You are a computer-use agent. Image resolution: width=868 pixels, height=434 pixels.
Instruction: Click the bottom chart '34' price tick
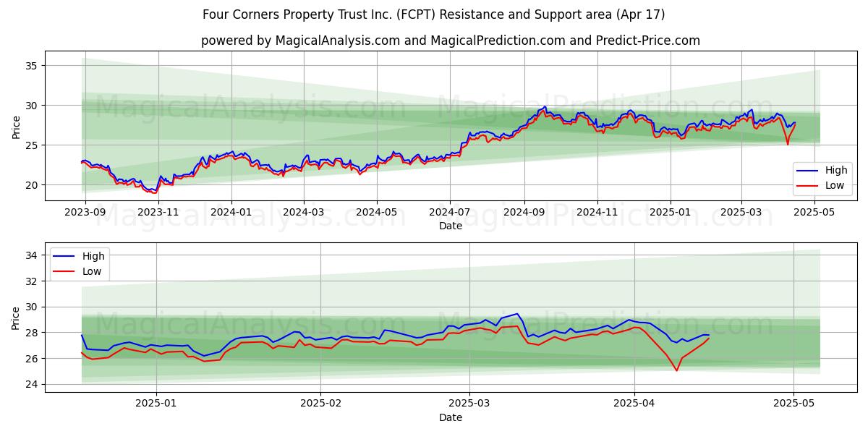coord(32,255)
